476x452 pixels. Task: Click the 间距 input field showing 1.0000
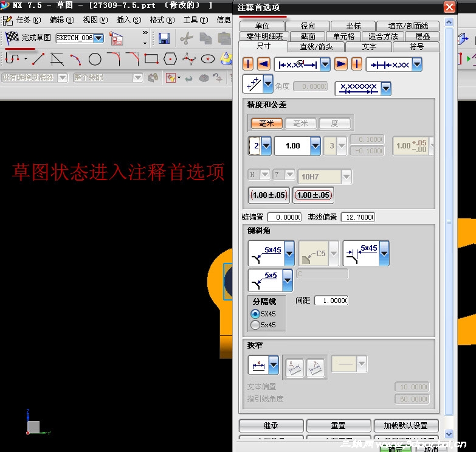pos(331,301)
